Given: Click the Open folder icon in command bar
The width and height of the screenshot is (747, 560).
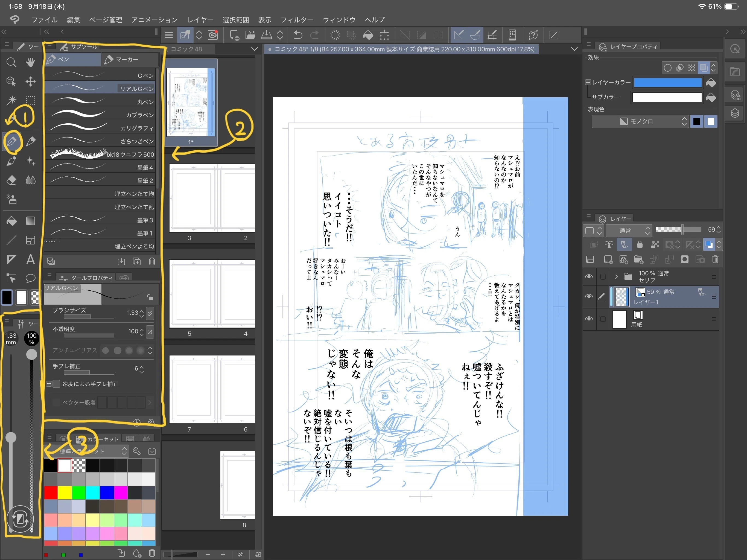Looking at the screenshot, I should [250, 35].
